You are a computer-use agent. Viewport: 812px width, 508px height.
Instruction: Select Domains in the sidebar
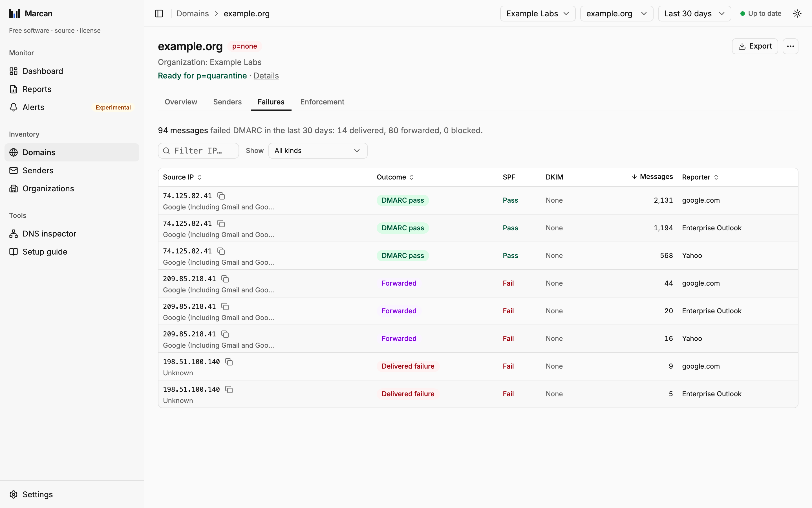(x=72, y=152)
